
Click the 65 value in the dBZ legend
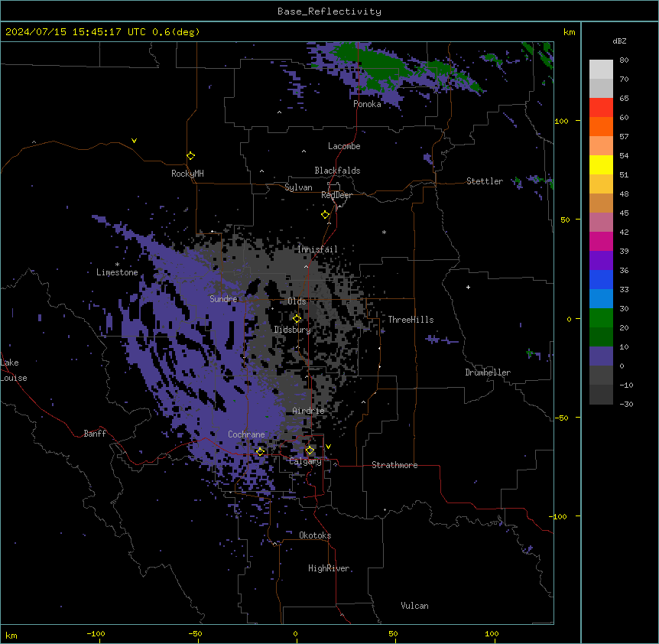tap(624, 98)
